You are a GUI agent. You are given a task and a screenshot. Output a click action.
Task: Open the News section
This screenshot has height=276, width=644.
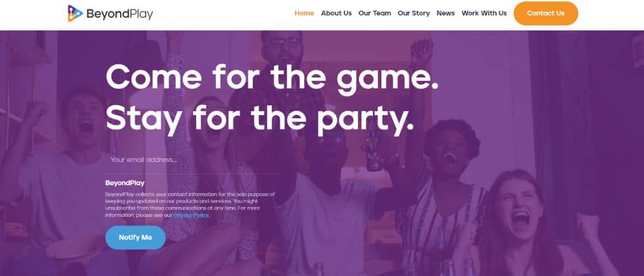coord(446,13)
